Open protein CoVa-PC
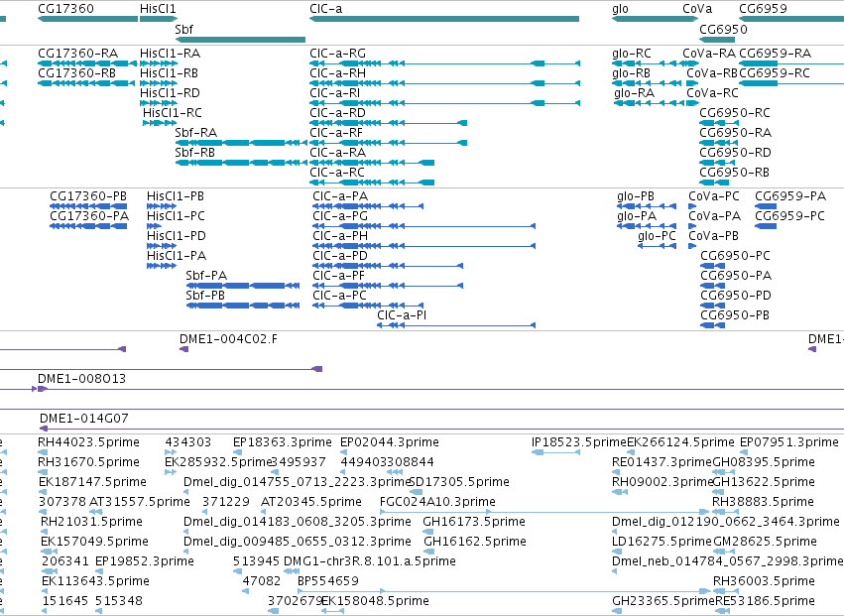Screen dimensions: 844x616 coord(714,196)
